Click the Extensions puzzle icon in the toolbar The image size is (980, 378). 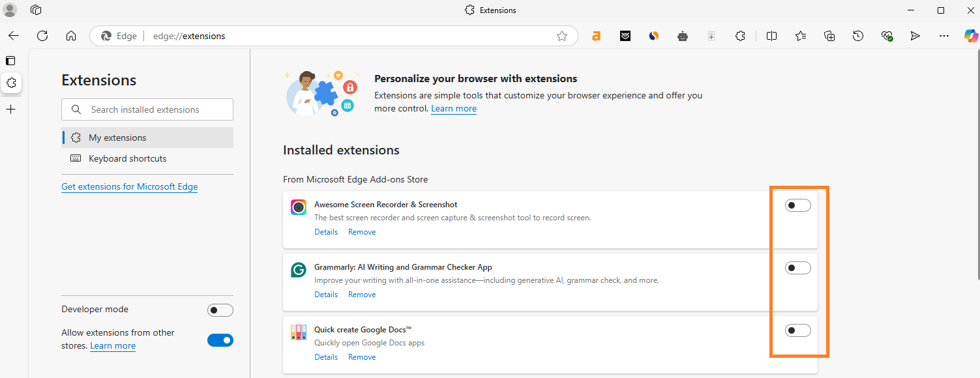(740, 36)
